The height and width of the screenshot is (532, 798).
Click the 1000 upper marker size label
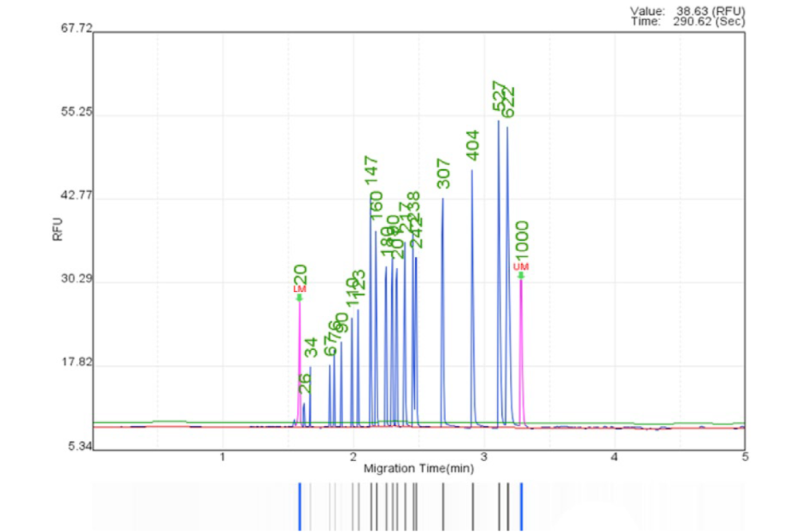(x=521, y=242)
